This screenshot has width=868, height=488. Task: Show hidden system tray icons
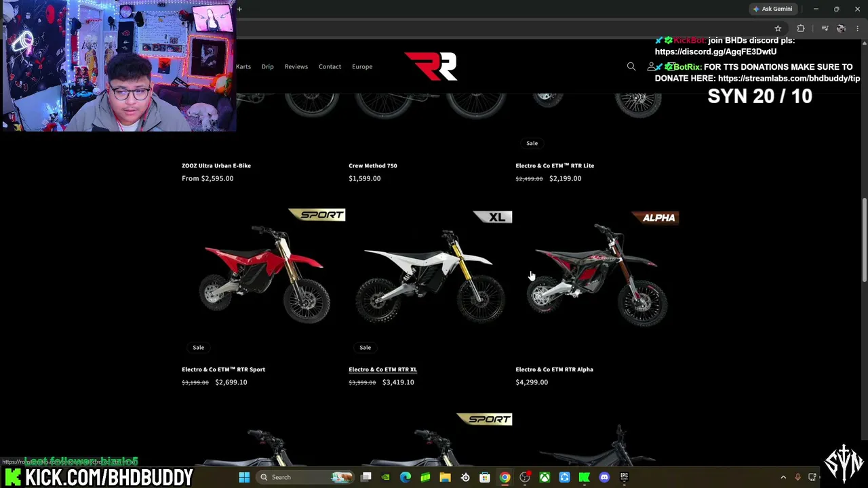coord(783,477)
